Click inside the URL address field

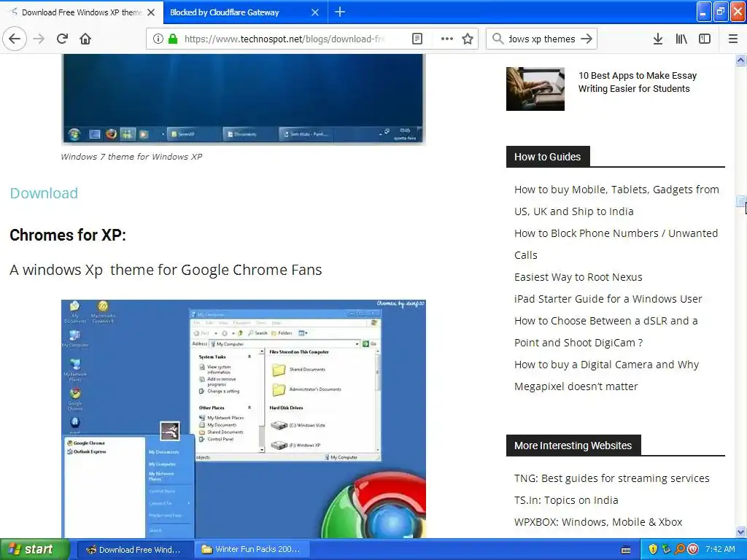point(285,39)
